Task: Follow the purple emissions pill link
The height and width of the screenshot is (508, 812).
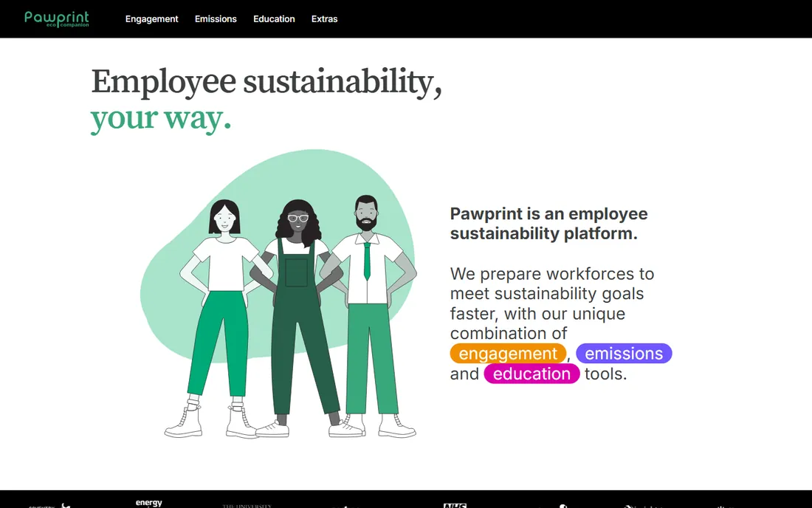Action: pyautogui.click(x=624, y=353)
